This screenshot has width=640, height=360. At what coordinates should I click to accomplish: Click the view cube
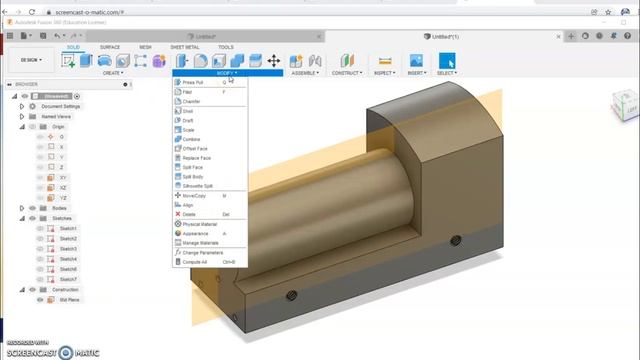pos(624,106)
